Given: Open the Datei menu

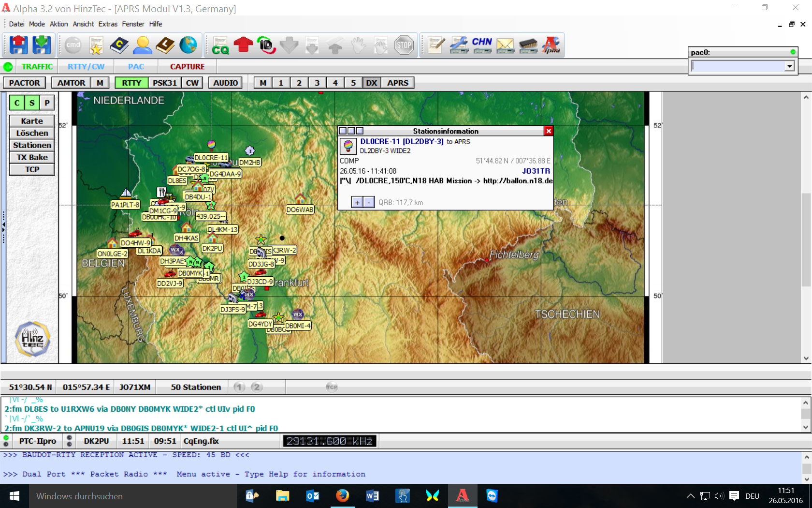Looking at the screenshot, I should [x=16, y=24].
